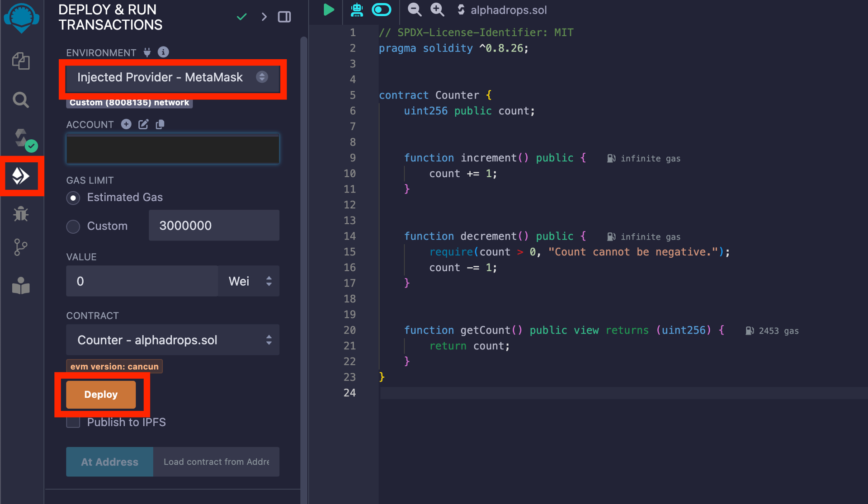Open the File explorer sidebar icon
Viewport: 868px width, 504px height.
coord(21,61)
